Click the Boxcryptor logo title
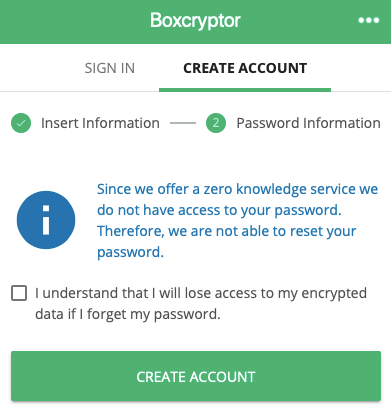The height and width of the screenshot is (418, 391). [195, 21]
